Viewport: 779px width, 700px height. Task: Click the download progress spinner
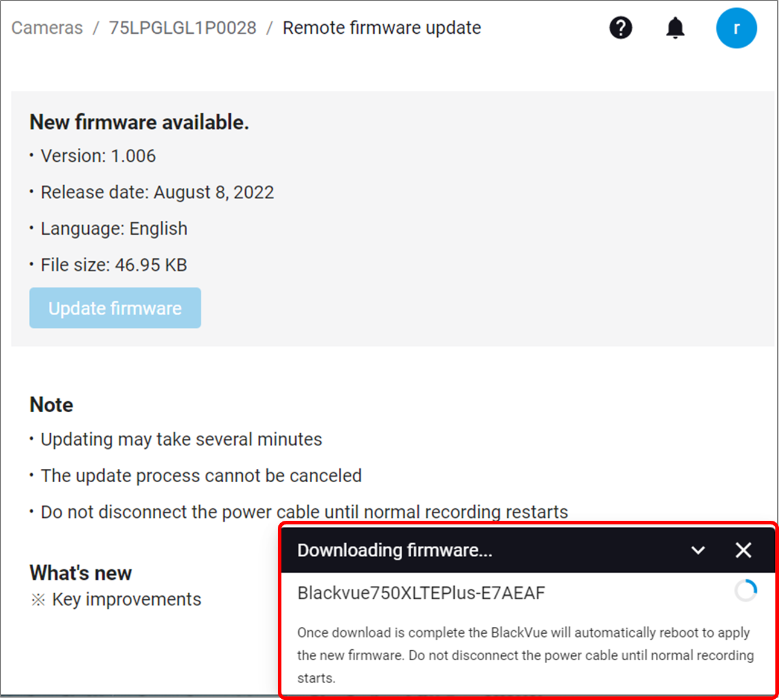point(746,591)
